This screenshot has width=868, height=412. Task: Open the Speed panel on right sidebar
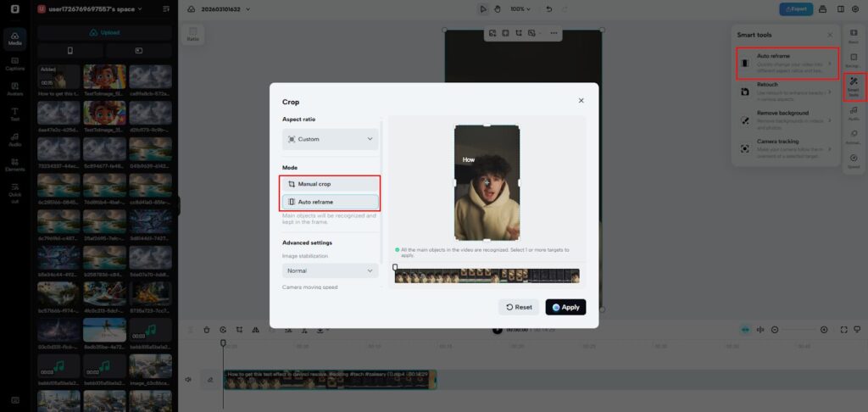[854, 161]
